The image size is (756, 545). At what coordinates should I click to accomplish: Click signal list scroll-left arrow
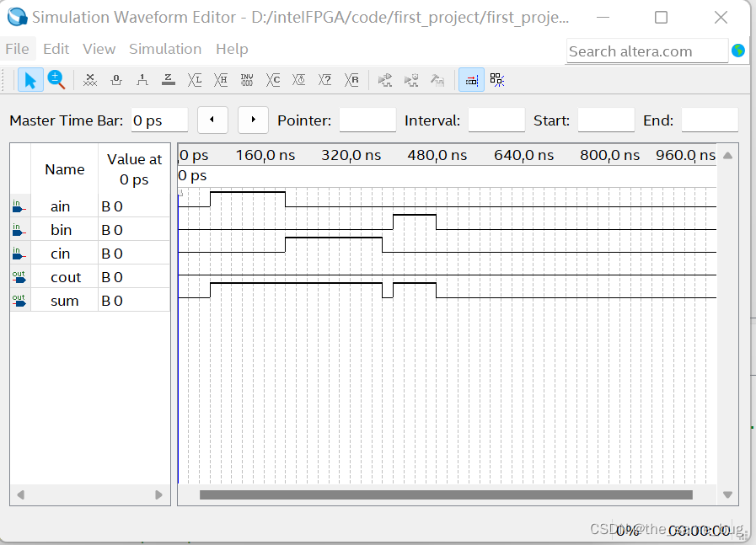tap(21, 495)
